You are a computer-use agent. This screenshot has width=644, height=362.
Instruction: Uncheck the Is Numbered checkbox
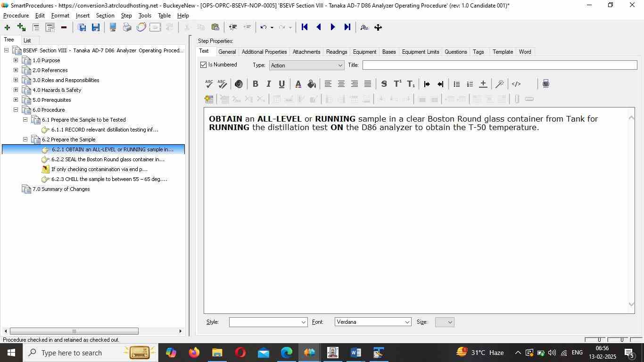tap(204, 65)
